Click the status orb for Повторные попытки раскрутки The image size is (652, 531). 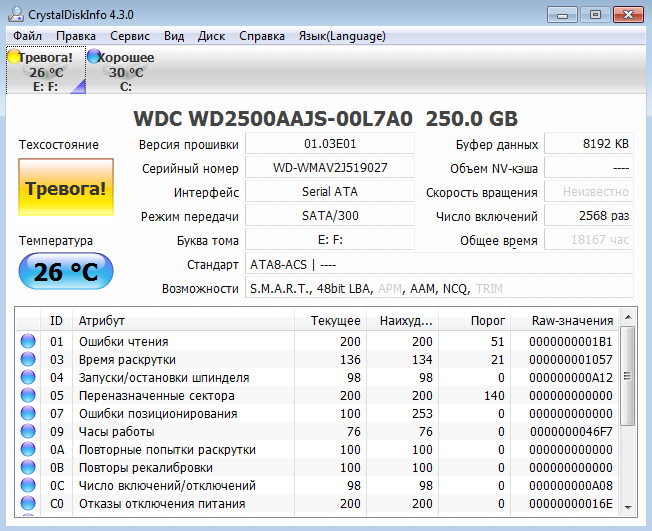[x=28, y=449]
